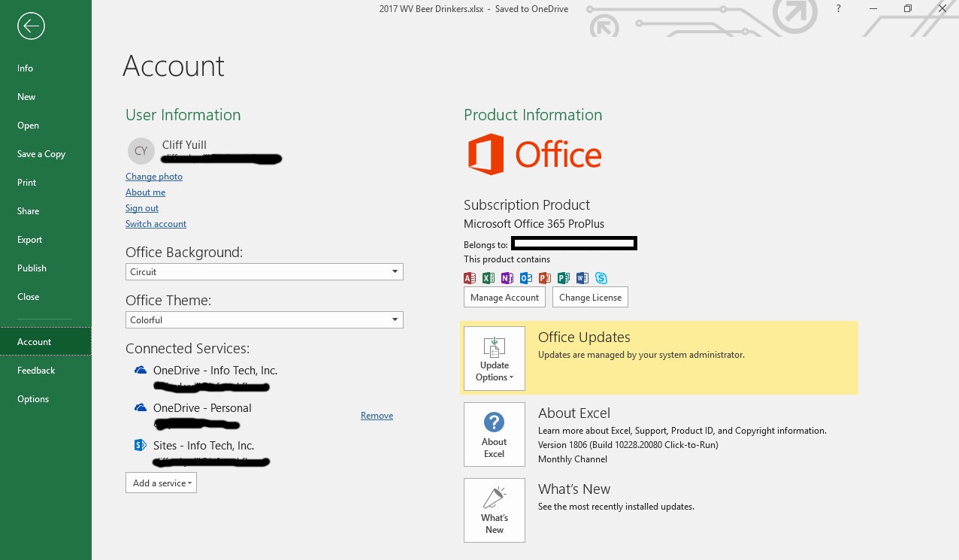Screen dimensions: 959x560
Task: Open the About Excel button
Action: click(495, 434)
